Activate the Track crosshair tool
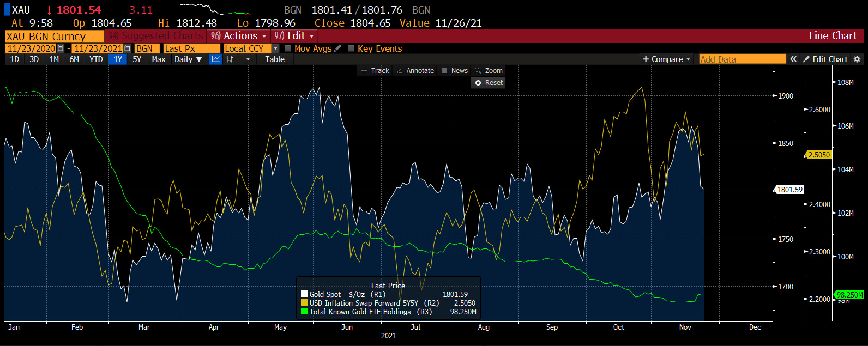Screen dimensions: 868x346 (375, 71)
